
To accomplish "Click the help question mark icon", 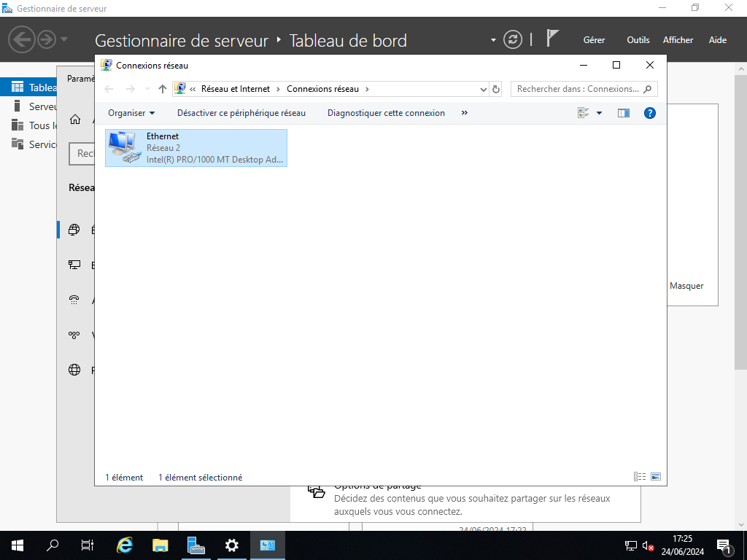I will (650, 113).
